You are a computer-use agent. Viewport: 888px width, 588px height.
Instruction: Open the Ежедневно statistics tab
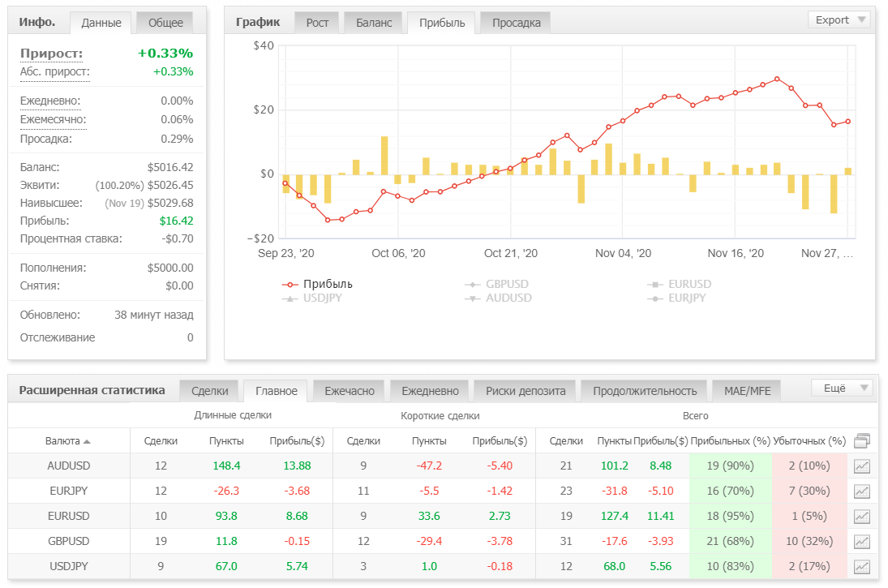click(430, 391)
